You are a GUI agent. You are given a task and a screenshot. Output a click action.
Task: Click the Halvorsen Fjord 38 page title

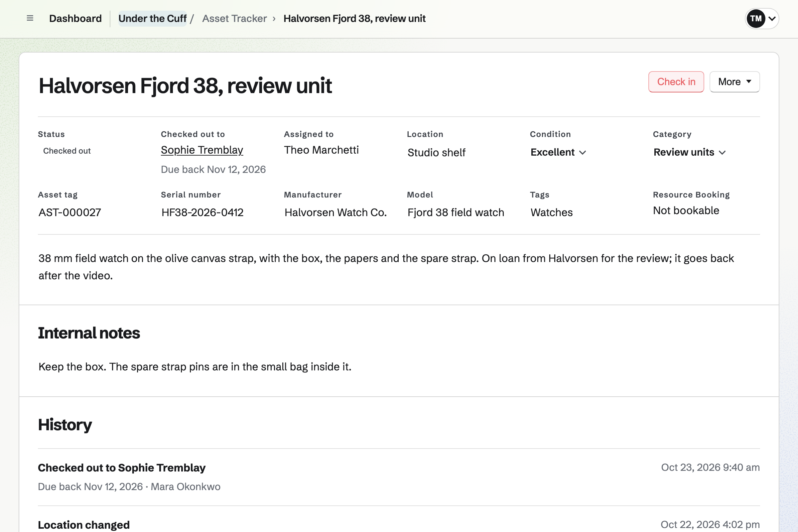[185, 85]
